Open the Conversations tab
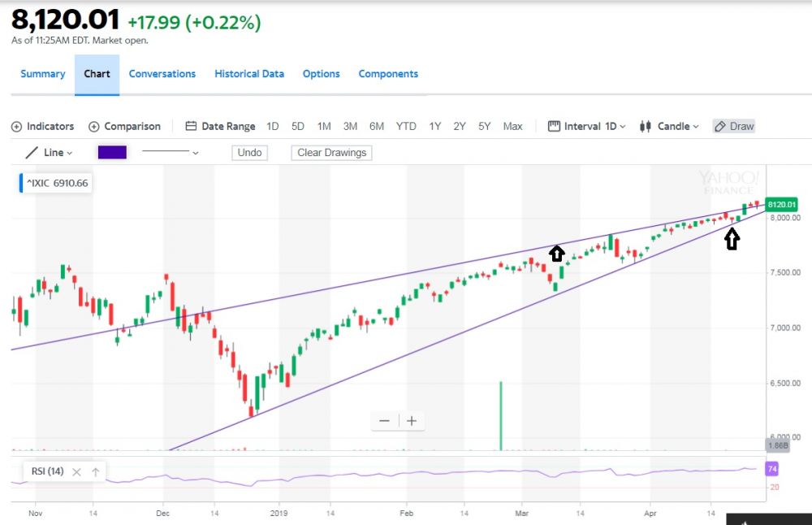Image resolution: width=812 pixels, height=525 pixels. [162, 74]
